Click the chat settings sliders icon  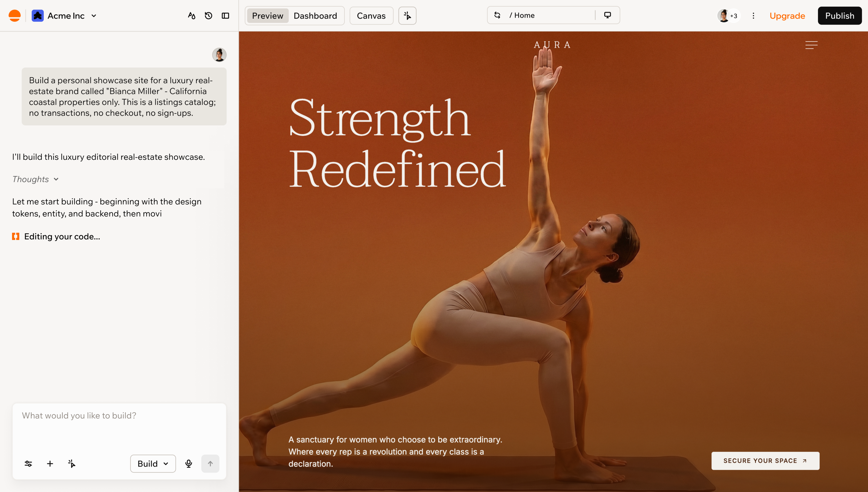point(28,464)
